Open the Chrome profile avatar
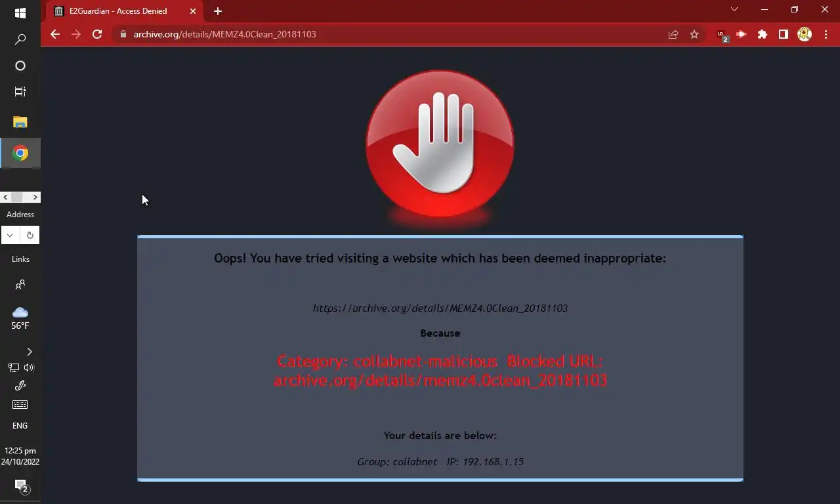The width and height of the screenshot is (840, 504). pos(805,34)
